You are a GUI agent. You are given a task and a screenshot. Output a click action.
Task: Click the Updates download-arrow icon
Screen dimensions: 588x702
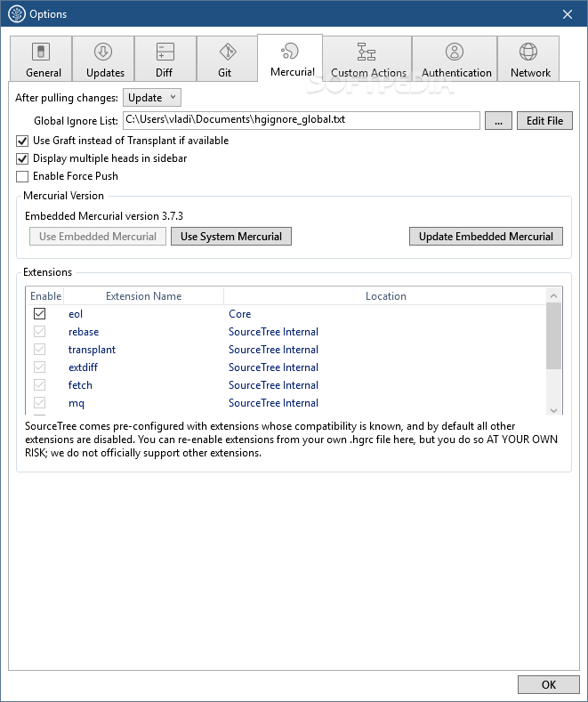click(x=103, y=52)
